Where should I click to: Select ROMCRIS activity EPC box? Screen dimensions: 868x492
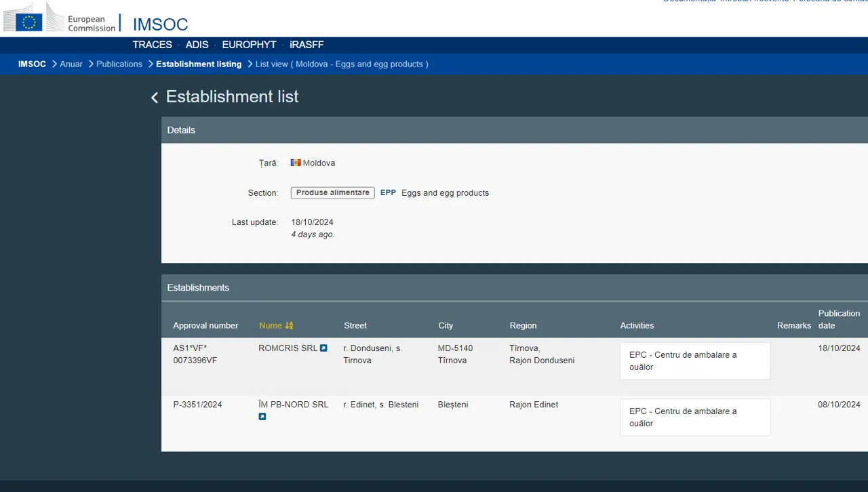pos(695,361)
